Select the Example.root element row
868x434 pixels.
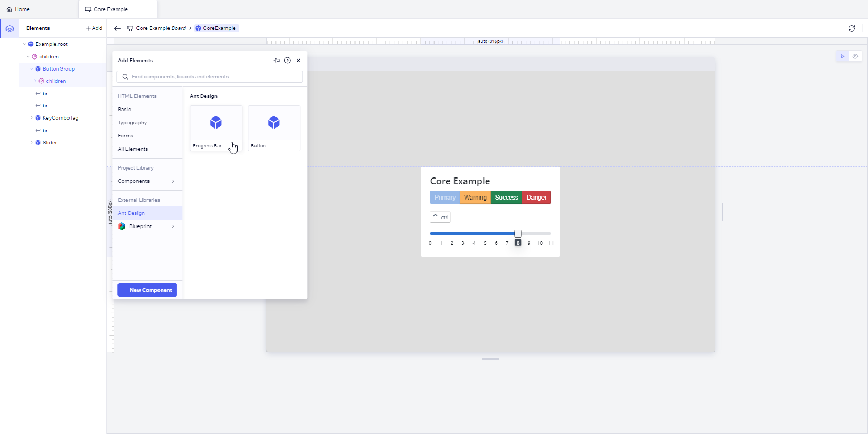(x=63, y=44)
